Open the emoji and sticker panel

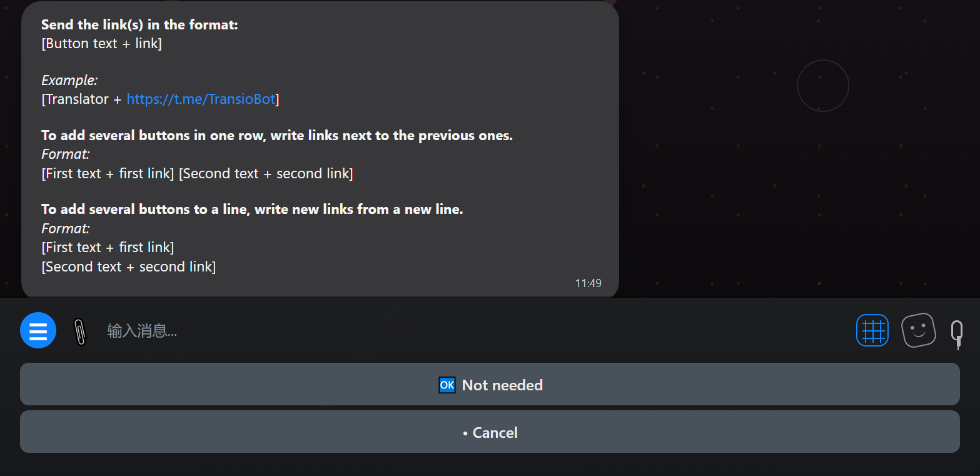point(918,330)
